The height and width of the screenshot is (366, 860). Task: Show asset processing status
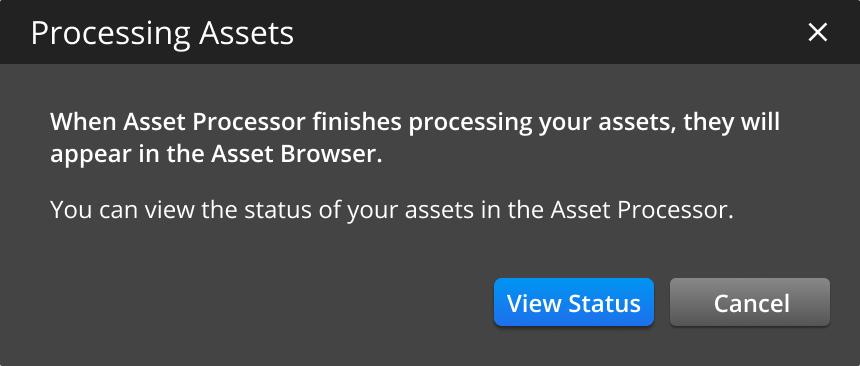click(x=574, y=302)
